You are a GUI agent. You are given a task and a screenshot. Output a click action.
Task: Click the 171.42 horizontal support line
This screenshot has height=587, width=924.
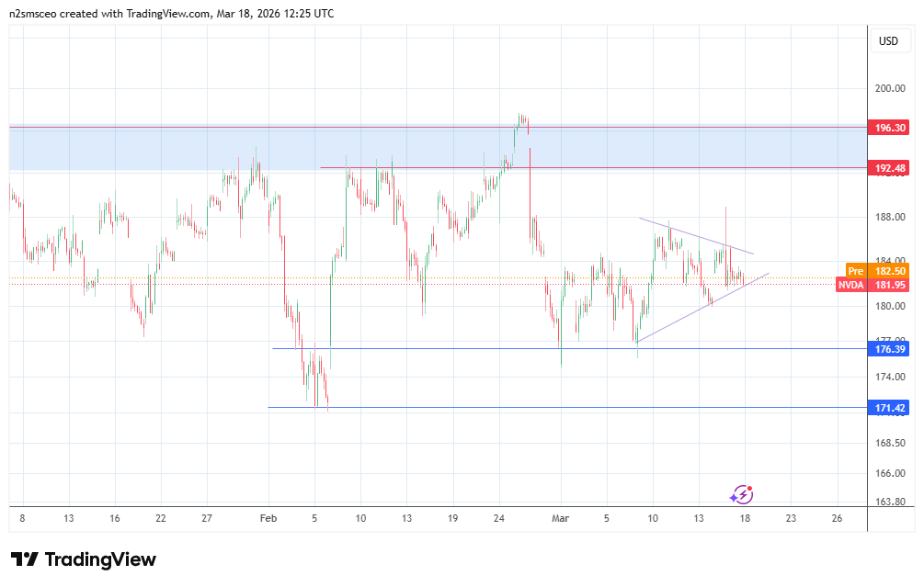(x=552, y=407)
